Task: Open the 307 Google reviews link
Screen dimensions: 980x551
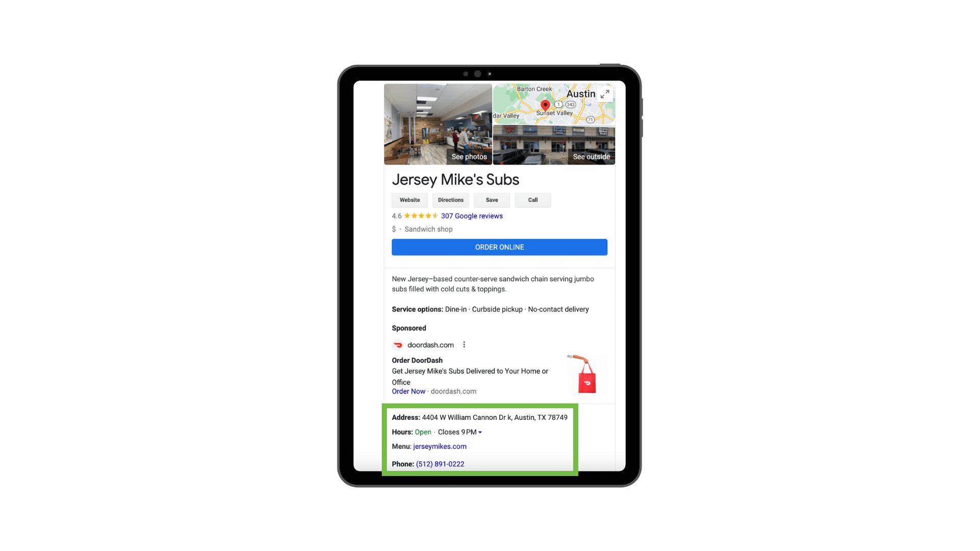Action: 471,216
